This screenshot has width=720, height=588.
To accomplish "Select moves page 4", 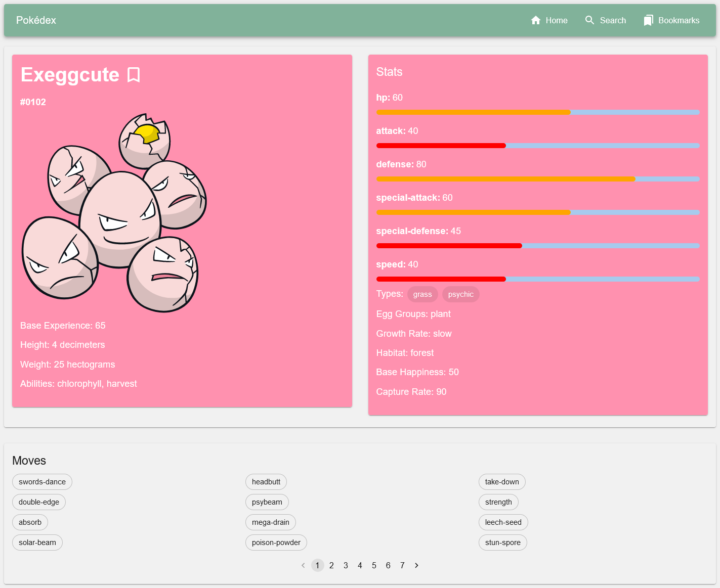I will (360, 565).
